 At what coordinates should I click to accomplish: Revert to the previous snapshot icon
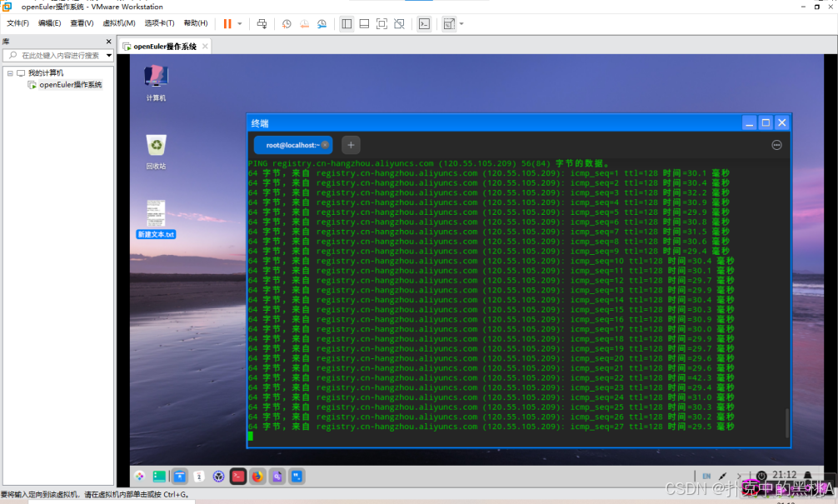click(304, 23)
